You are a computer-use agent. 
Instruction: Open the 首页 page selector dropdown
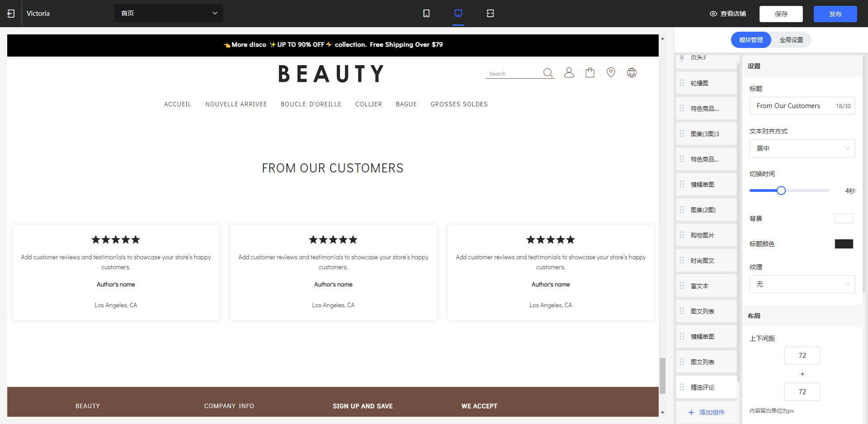[169, 13]
